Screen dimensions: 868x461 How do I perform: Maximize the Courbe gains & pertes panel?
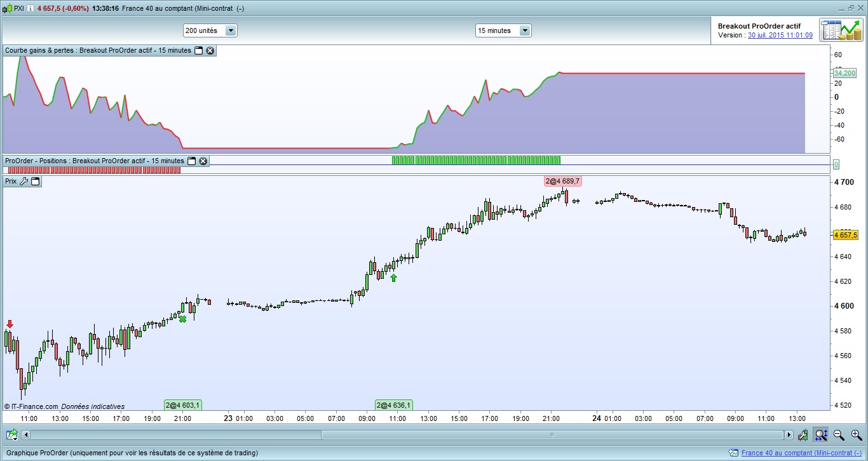[x=198, y=50]
